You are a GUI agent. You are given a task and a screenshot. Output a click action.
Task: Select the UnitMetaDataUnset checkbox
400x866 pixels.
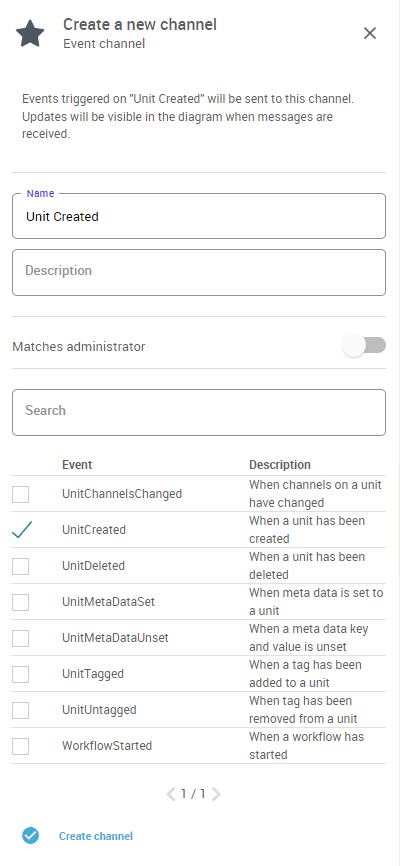pyautogui.click(x=20, y=638)
